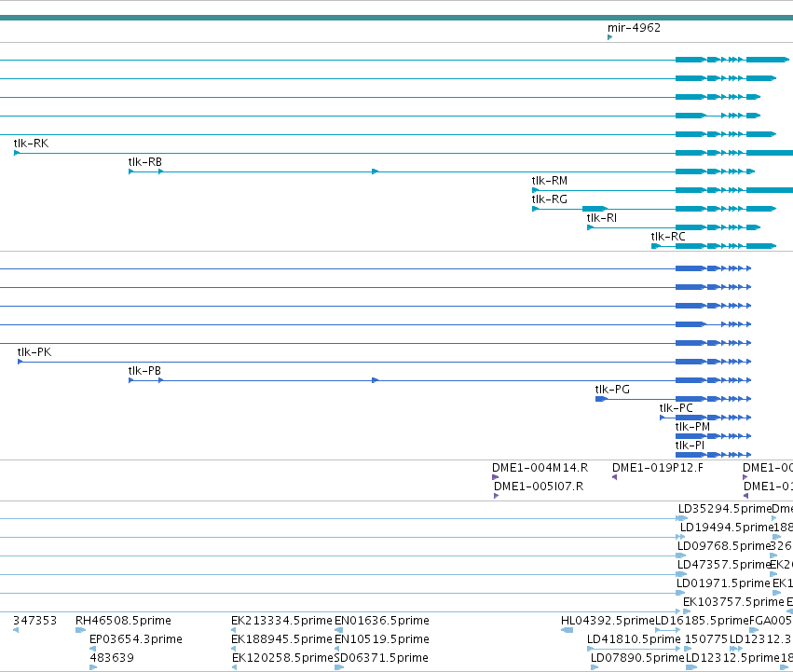
Task: Select the tlk-RB transcript label
Action: click(x=144, y=162)
